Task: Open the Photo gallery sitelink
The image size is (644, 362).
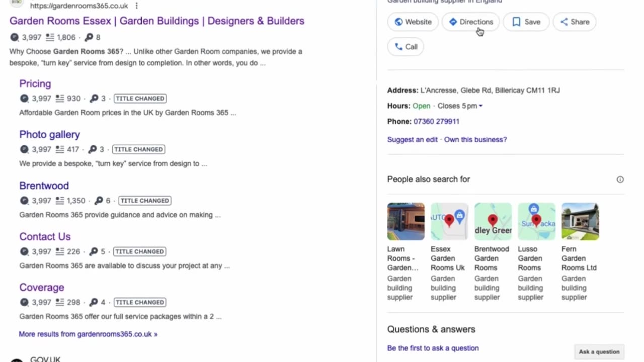Action: point(49,134)
